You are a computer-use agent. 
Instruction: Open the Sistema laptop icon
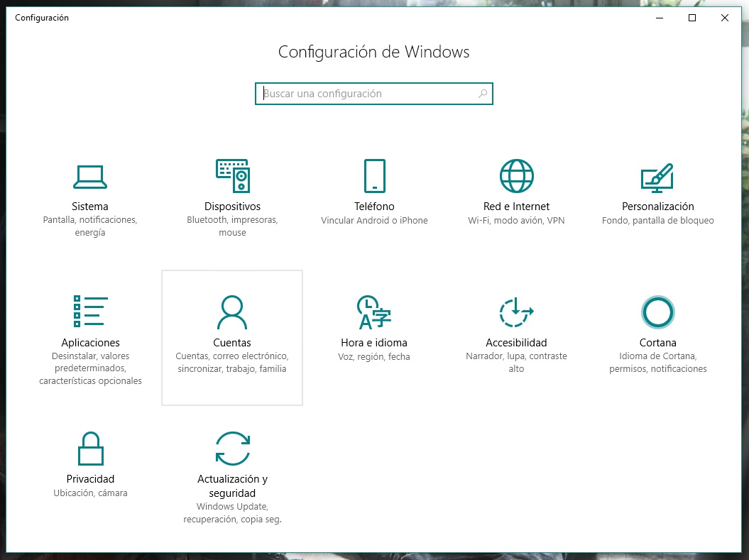pos(89,177)
